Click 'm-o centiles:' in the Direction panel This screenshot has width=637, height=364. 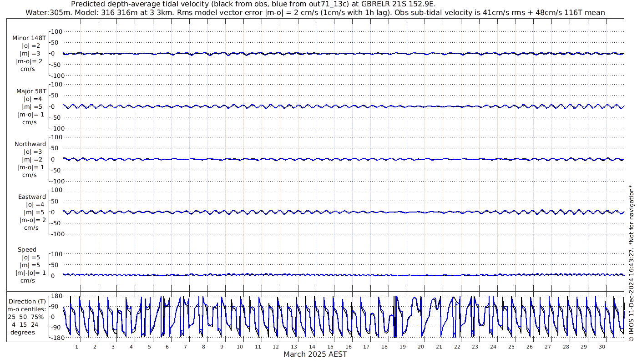coord(28,309)
